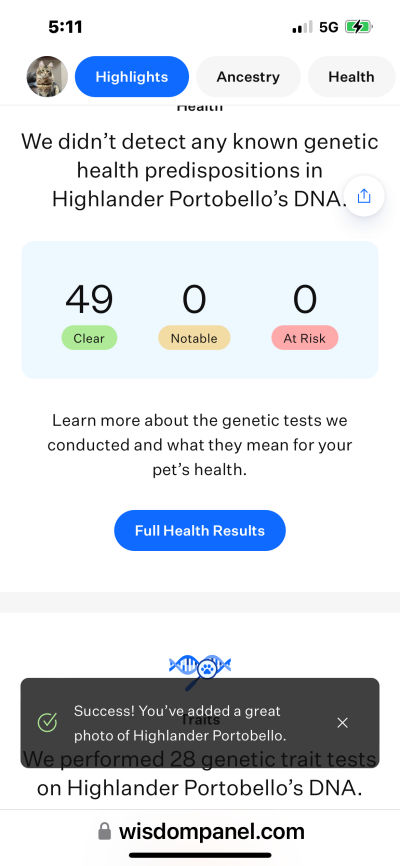The image size is (400, 866).
Task: Tap the green checkmark success icon
Action: (47, 722)
